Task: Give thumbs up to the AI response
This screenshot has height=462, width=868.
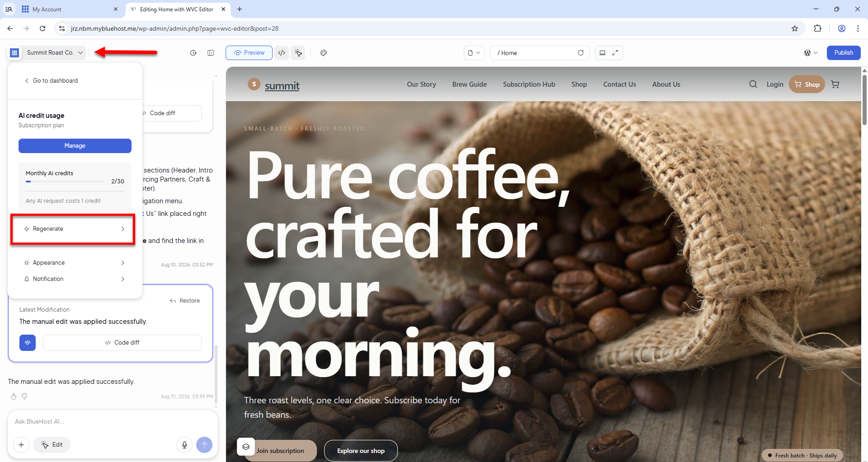Action: coord(14,397)
